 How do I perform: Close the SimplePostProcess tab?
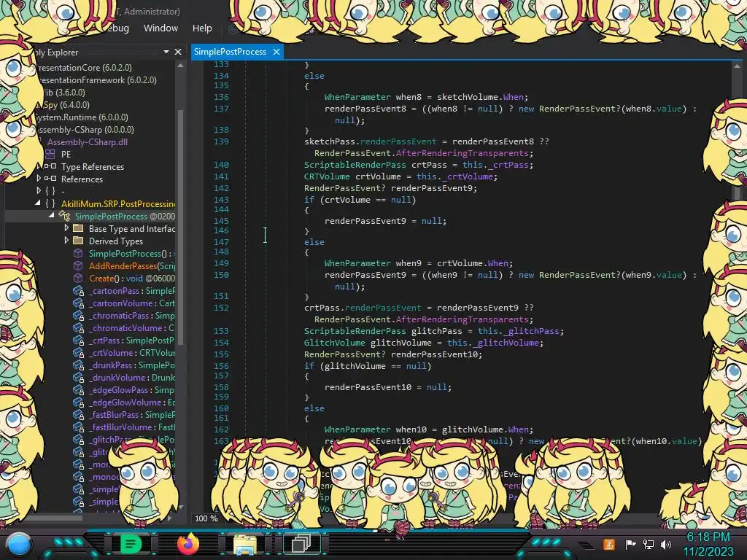click(x=276, y=52)
